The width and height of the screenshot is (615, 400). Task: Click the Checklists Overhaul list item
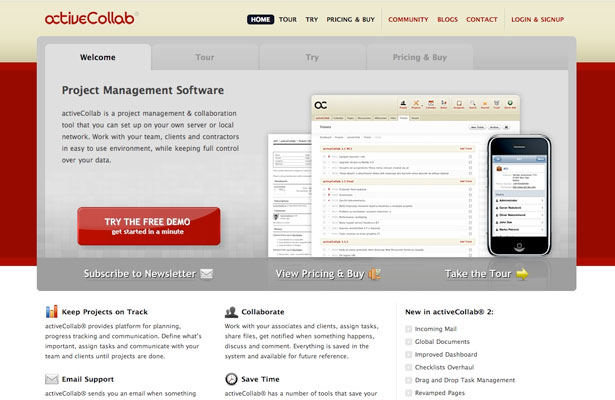[444, 367]
